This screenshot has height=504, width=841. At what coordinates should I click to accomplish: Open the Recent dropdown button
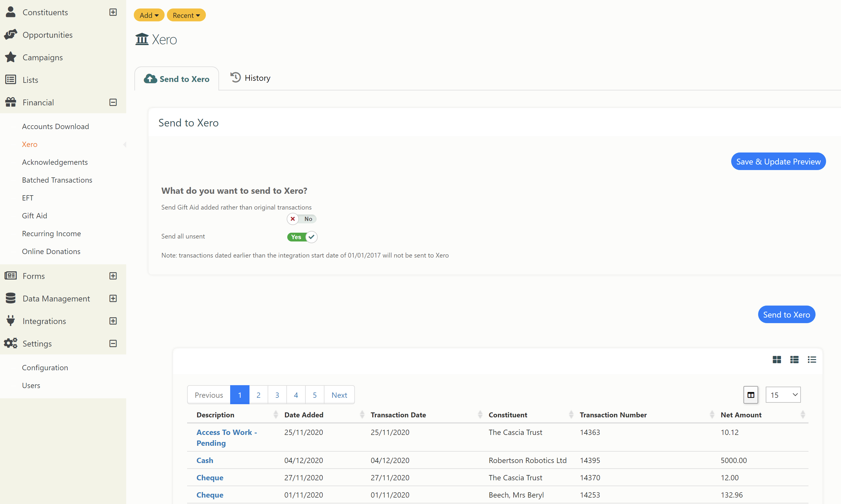186,15
